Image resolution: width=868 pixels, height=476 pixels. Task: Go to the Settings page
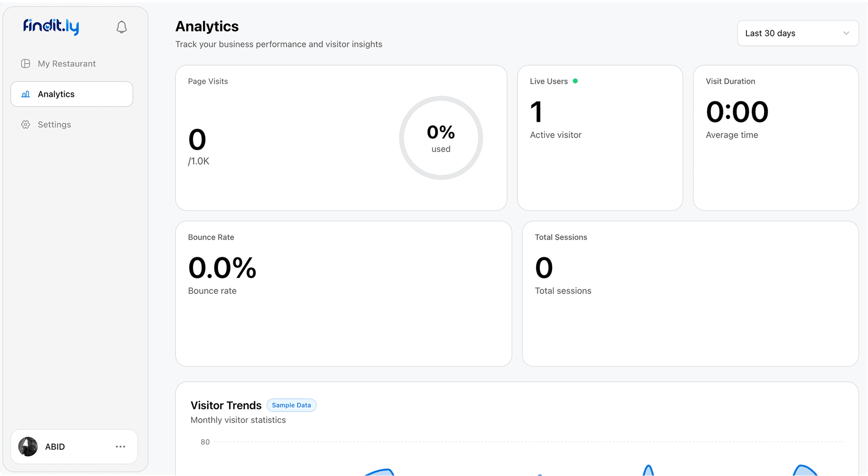[54, 125]
